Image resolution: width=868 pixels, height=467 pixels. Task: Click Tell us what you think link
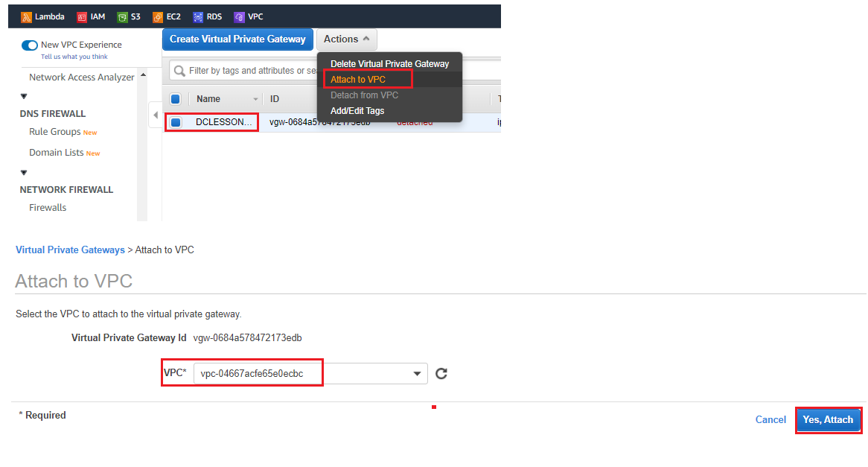pyautogui.click(x=74, y=57)
